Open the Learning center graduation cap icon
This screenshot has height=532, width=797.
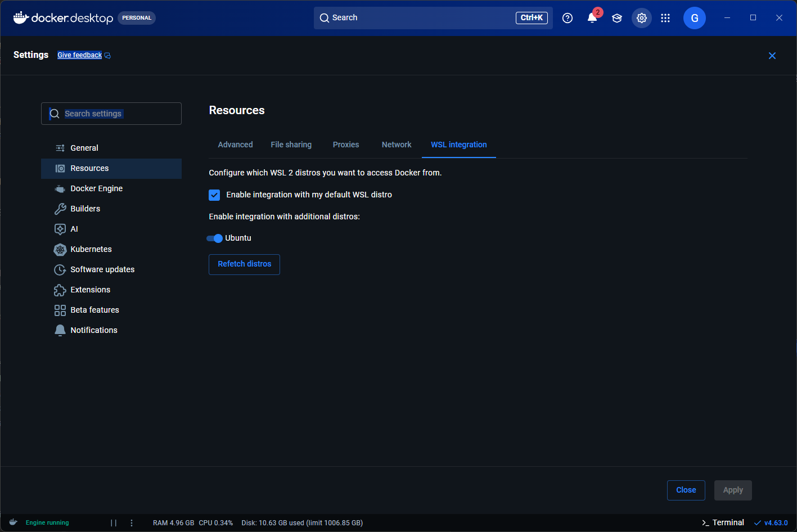[x=617, y=18]
